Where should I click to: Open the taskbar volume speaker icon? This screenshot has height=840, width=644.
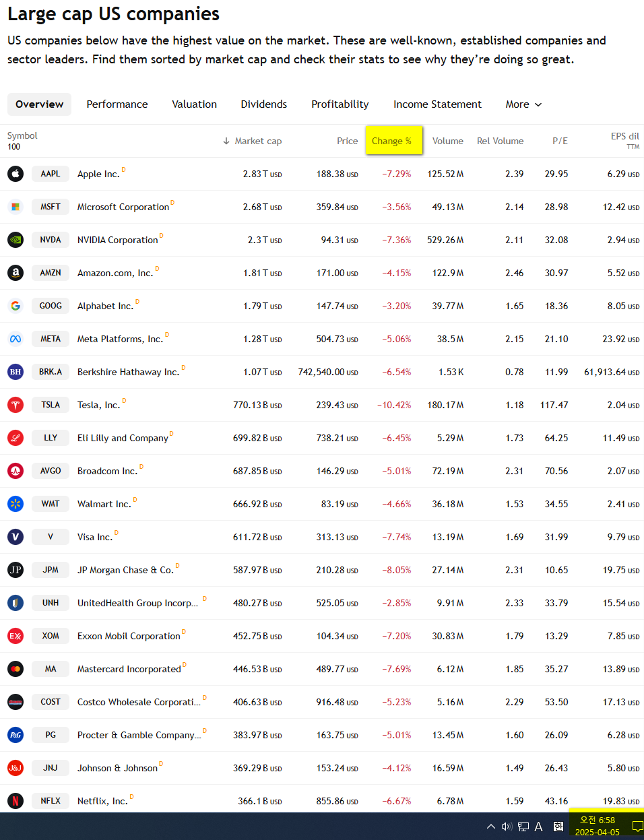click(507, 827)
